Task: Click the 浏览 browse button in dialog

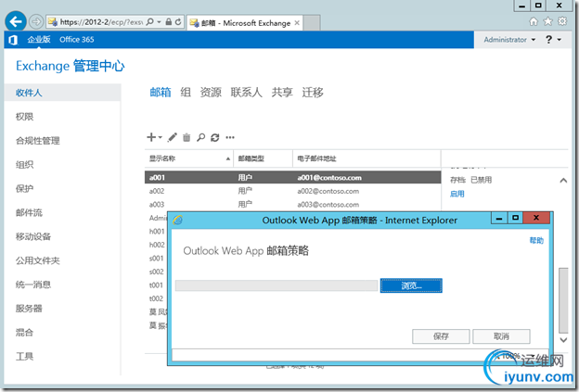Action: click(411, 285)
